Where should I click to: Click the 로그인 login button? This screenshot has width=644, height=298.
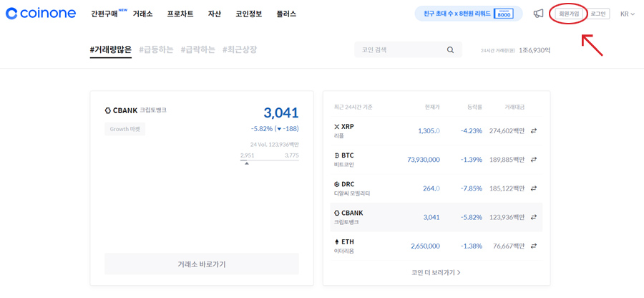click(598, 14)
